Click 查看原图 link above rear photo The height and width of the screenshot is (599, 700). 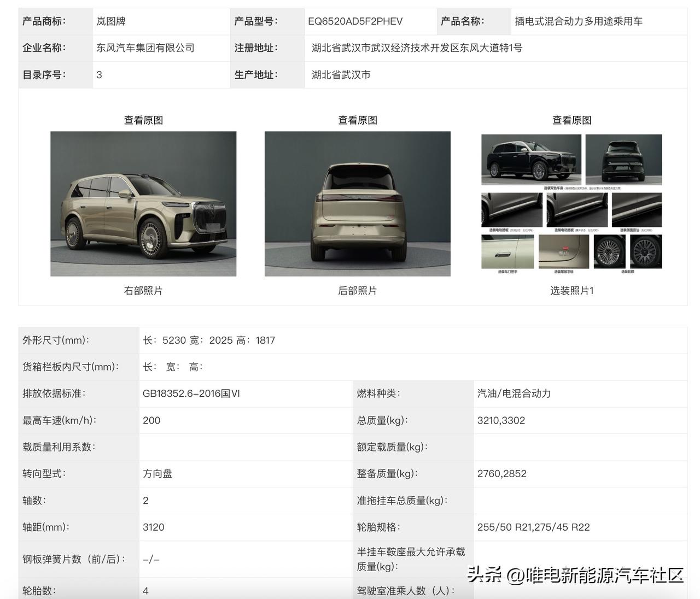pyautogui.click(x=358, y=120)
